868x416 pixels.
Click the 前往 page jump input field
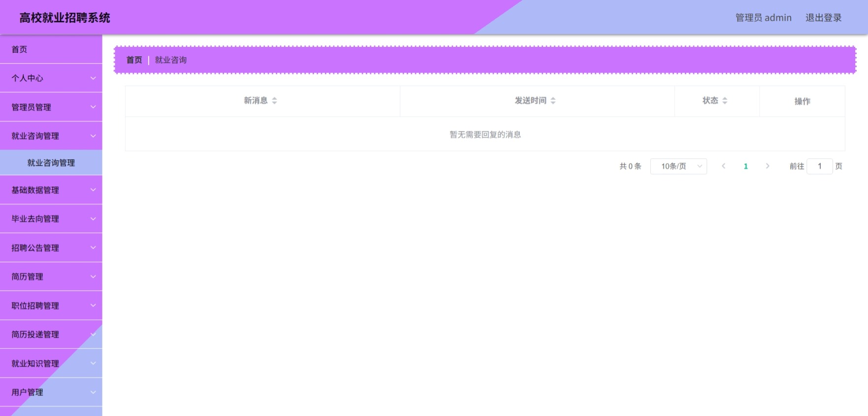tap(820, 166)
